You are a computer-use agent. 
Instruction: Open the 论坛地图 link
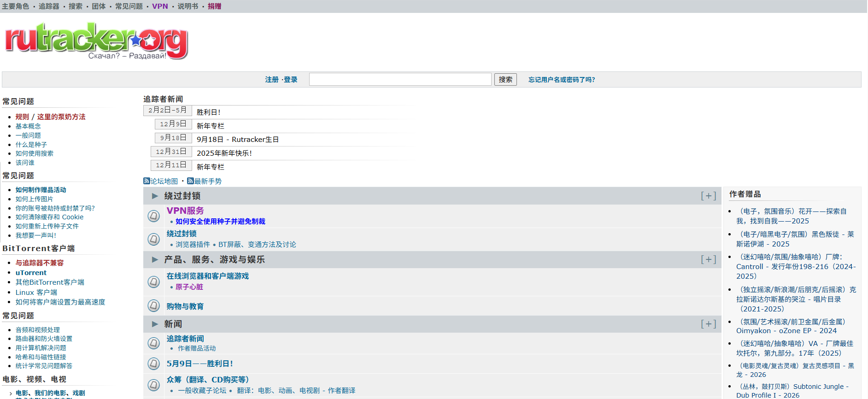click(164, 181)
